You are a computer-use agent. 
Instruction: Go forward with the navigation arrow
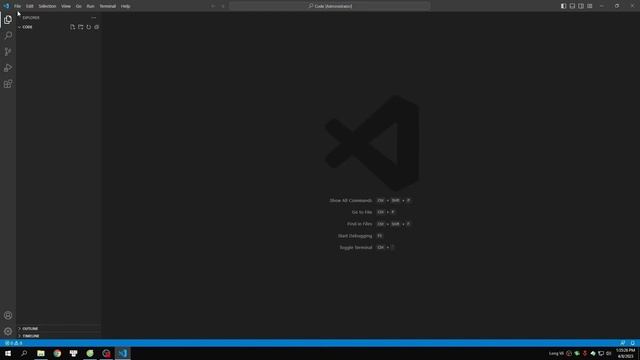tap(223, 6)
